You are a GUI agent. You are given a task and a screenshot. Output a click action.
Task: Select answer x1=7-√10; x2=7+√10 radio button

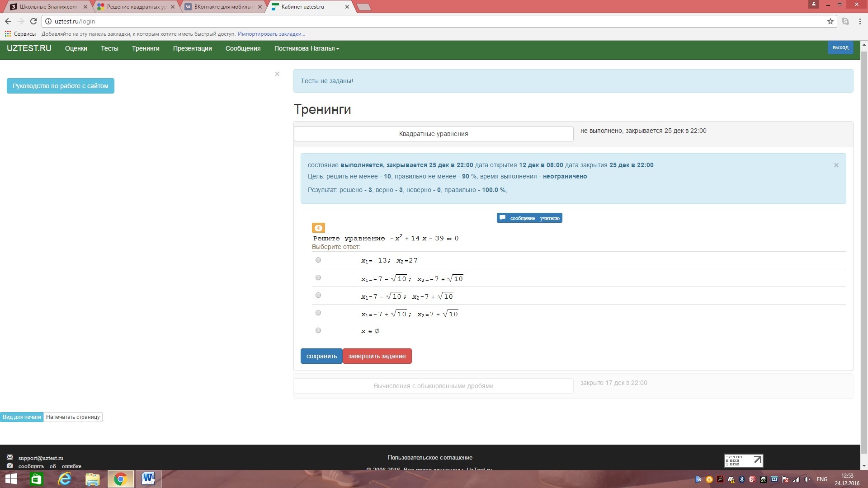point(318,295)
